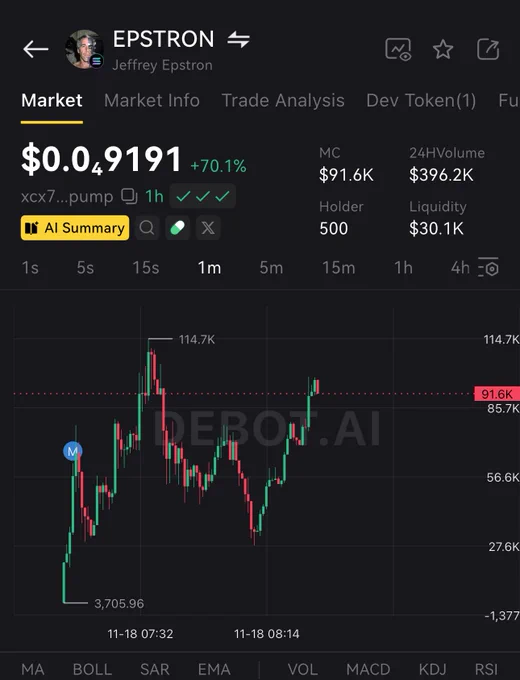520x680 pixels.
Task: Add token to favorites star
Action: pos(443,49)
